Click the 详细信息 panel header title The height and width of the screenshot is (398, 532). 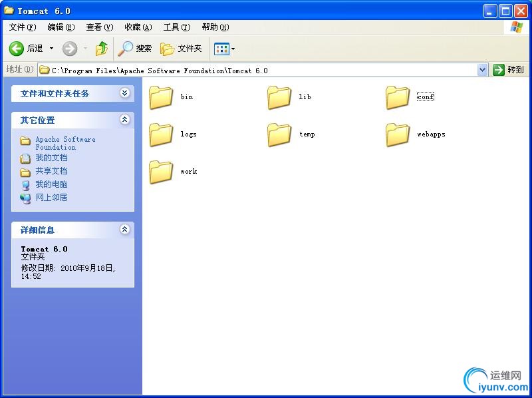pos(37,230)
